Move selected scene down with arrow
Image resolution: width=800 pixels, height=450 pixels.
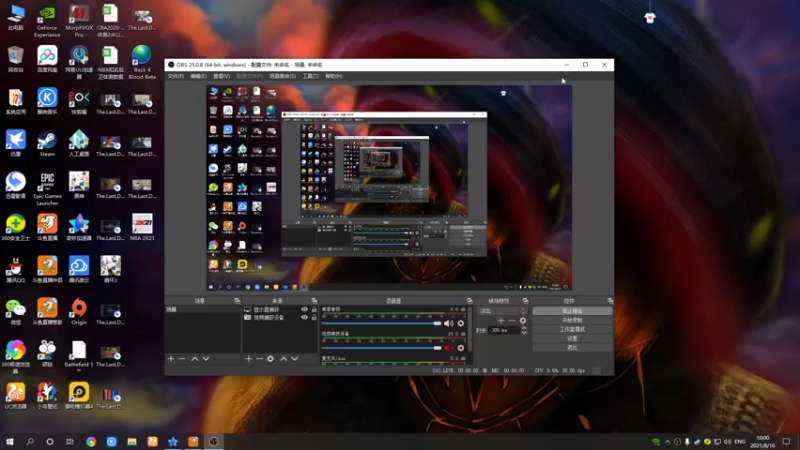[x=206, y=359]
